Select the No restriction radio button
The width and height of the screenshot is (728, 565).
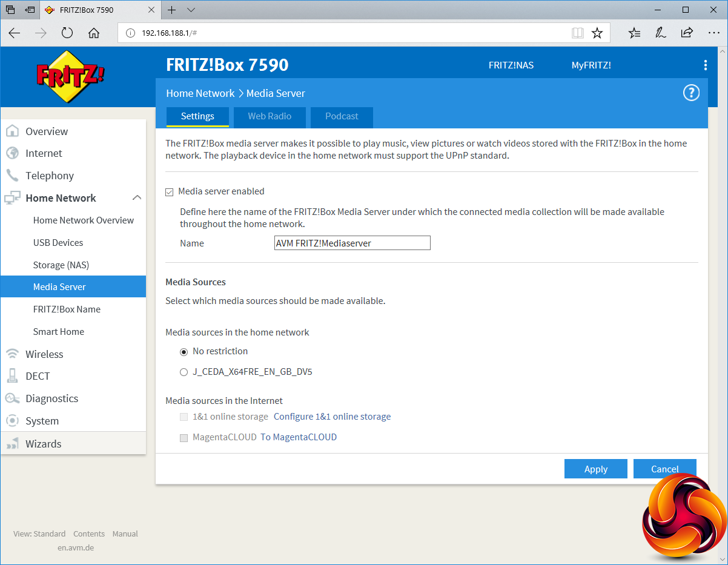pos(184,352)
